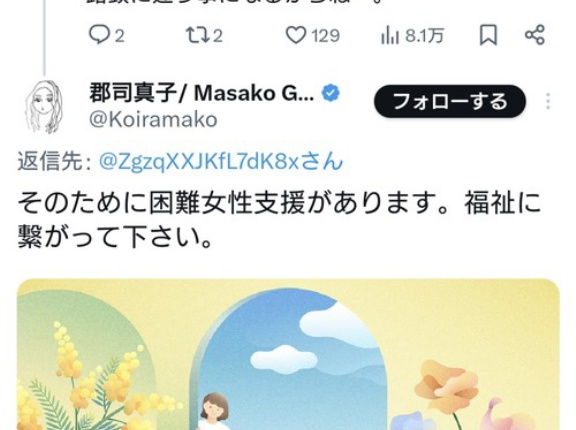Like the post with the heart icon
Image resolution: width=576 pixels, height=430 pixels.
[x=296, y=36]
